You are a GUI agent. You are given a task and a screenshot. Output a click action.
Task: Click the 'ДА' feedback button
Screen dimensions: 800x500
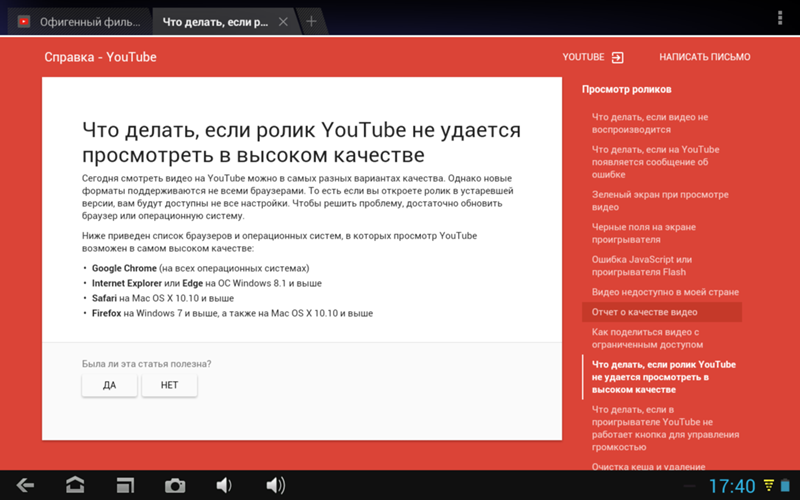tap(109, 386)
